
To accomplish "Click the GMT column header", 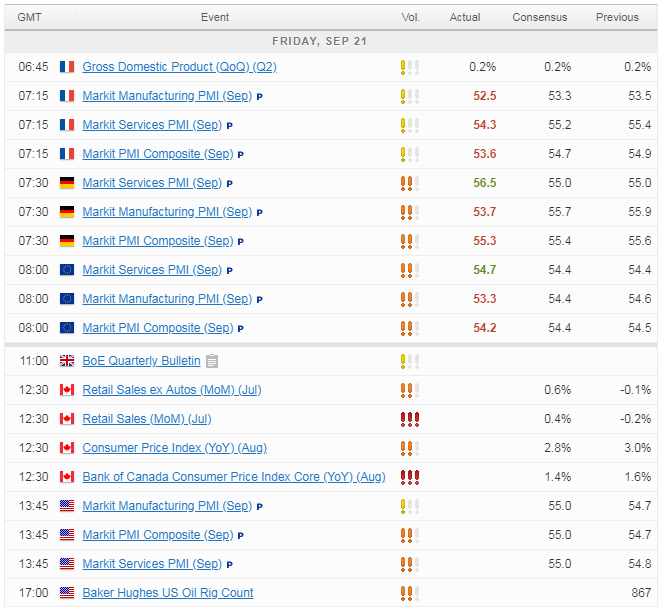I will point(29,17).
